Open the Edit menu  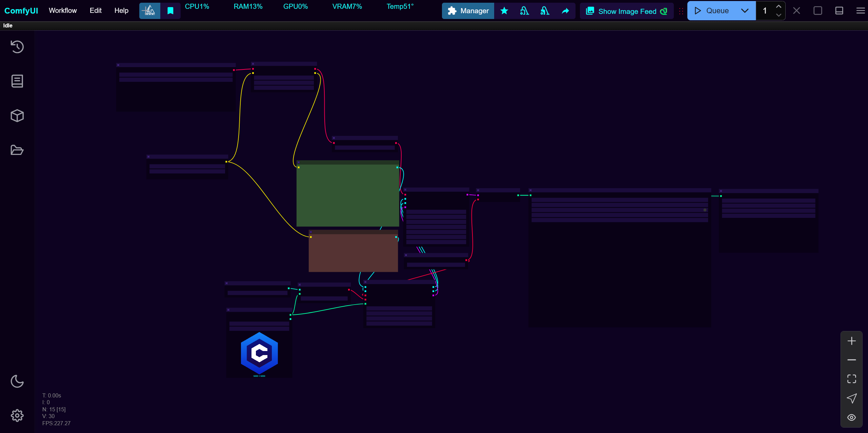coord(96,11)
